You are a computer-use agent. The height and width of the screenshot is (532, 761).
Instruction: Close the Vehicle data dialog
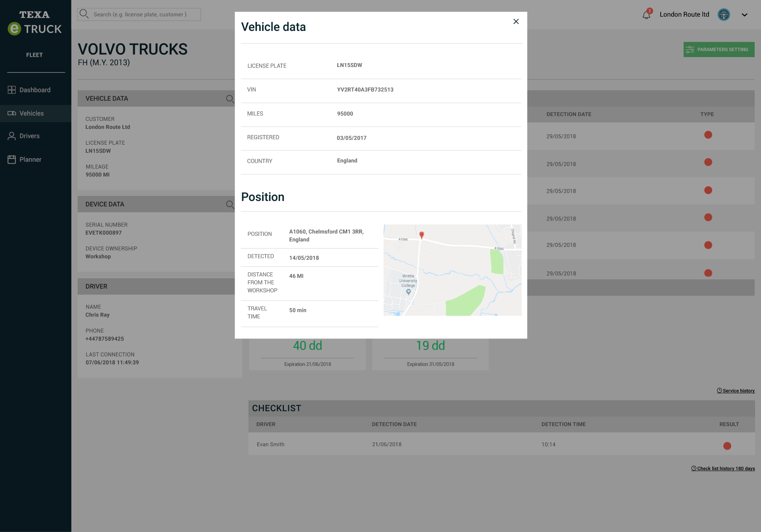[516, 21]
